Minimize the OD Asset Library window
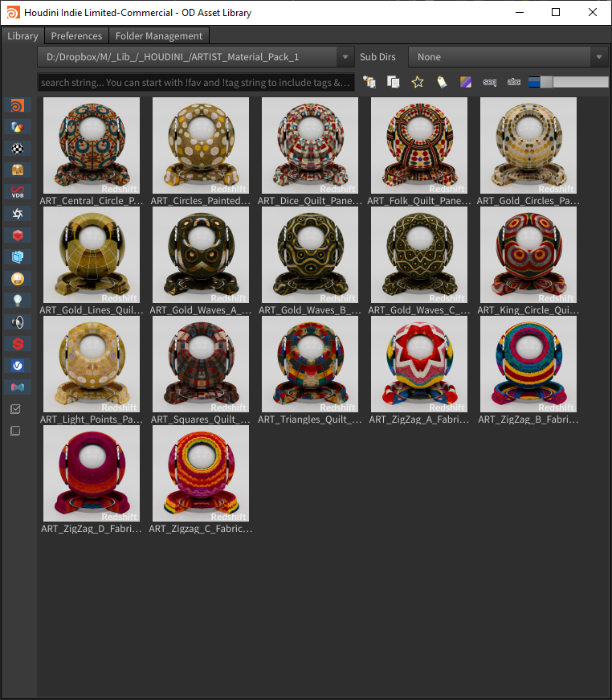Screen dimensions: 612x700 pos(519,12)
